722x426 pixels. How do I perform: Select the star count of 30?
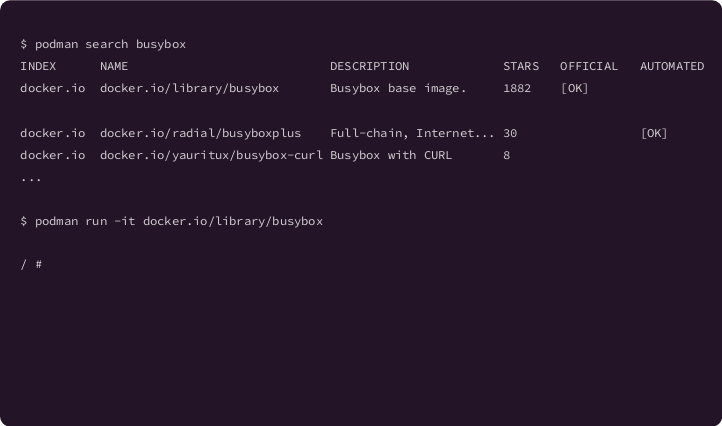pos(510,133)
